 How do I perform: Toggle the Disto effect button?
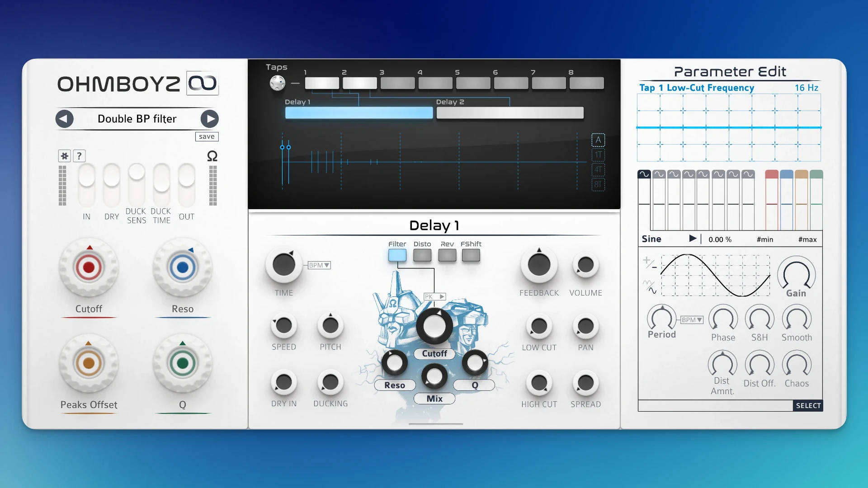point(422,255)
